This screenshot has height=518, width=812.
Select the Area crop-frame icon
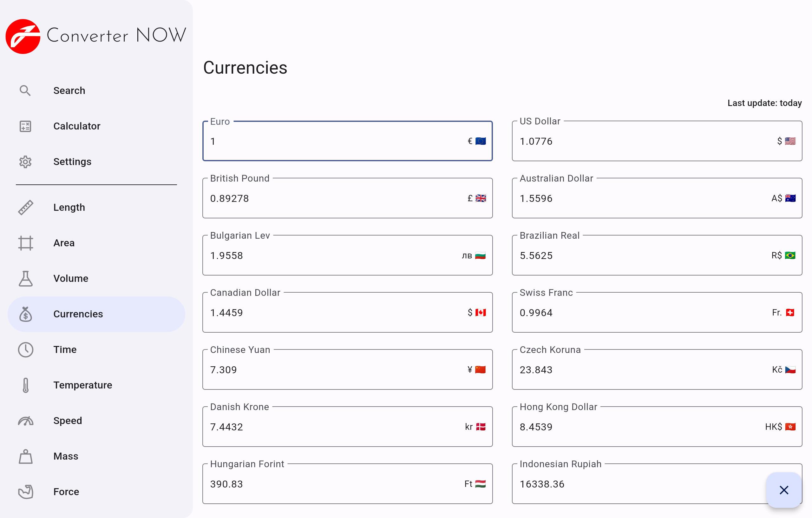[x=25, y=243]
